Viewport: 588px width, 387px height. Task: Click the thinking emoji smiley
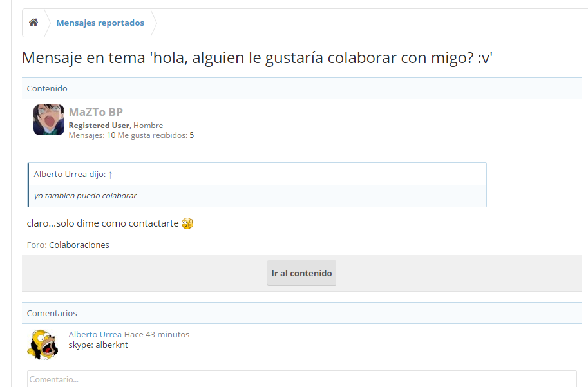[x=187, y=223]
